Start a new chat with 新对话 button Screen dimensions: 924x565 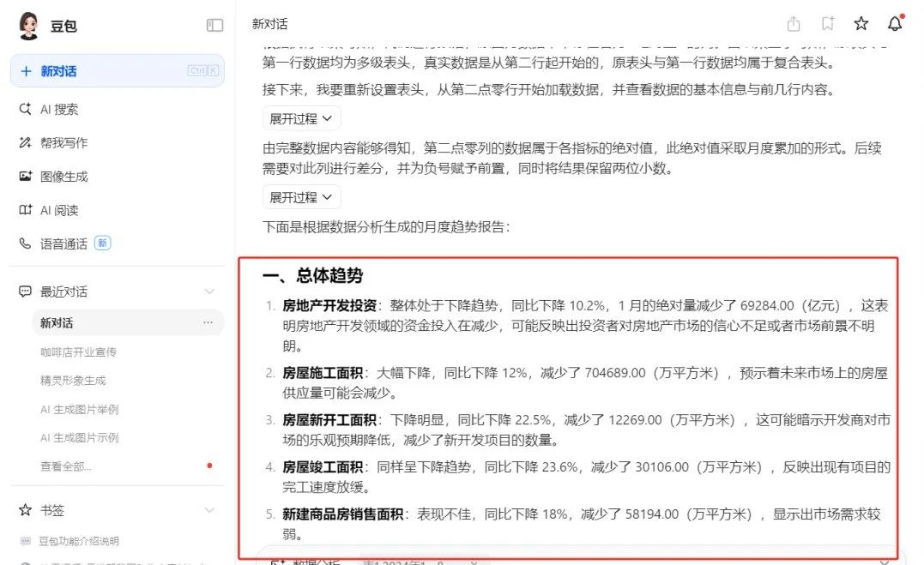point(118,71)
